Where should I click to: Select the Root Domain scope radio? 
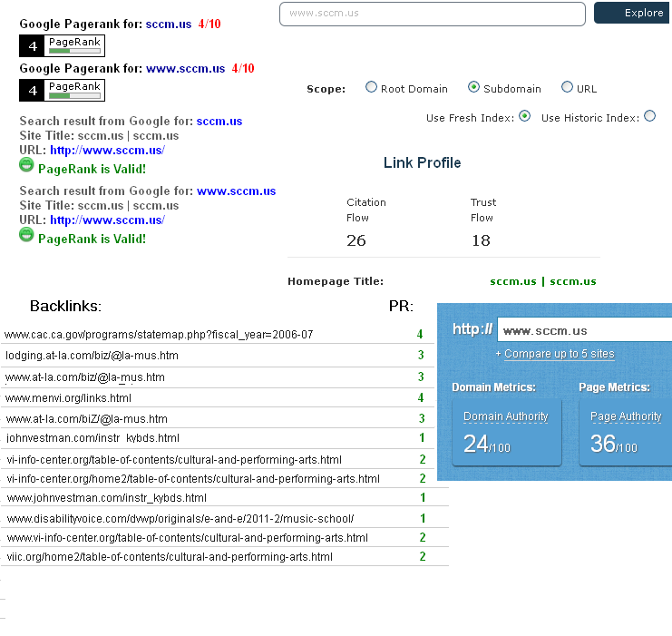[371, 87]
